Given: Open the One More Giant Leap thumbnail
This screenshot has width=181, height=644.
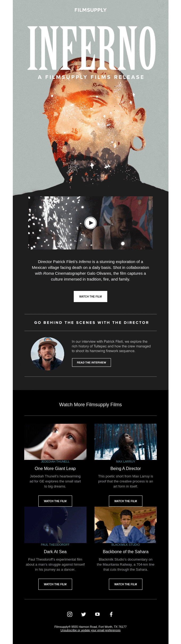Looking at the screenshot, I should pos(55,442).
